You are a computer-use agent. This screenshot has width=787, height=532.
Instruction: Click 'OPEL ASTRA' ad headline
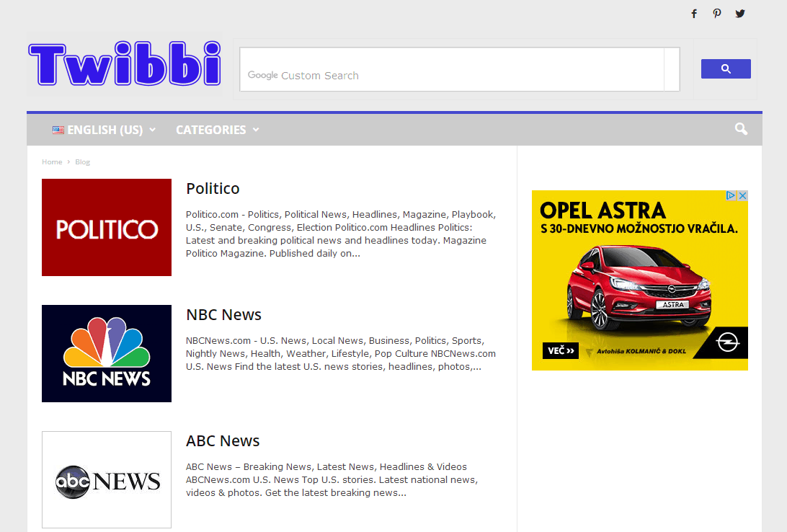point(603,210)
